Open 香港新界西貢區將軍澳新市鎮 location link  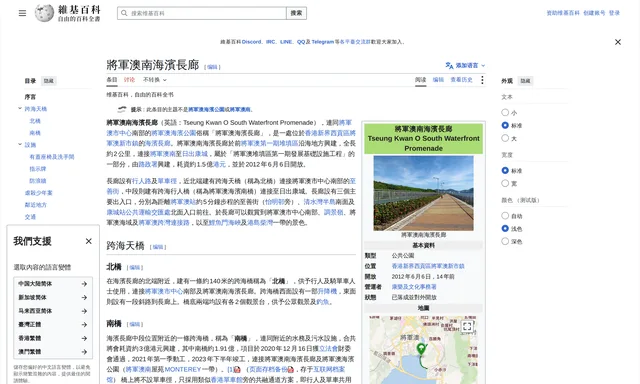[x=428, y=266]
